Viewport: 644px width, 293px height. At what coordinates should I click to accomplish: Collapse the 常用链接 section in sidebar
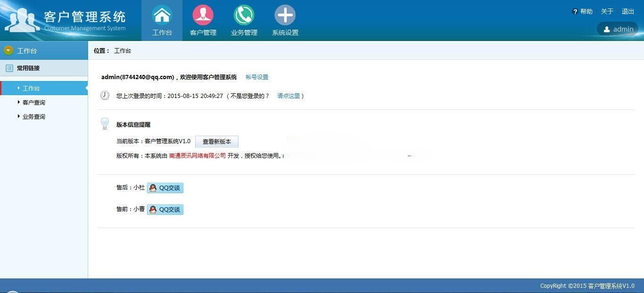[x=28, y=68]
